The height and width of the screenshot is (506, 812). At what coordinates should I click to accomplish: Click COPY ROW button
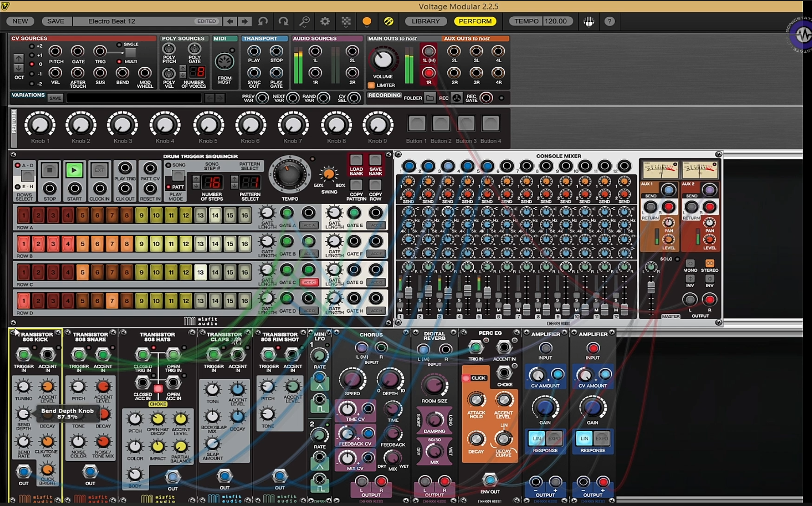click(x=375, y=185)
